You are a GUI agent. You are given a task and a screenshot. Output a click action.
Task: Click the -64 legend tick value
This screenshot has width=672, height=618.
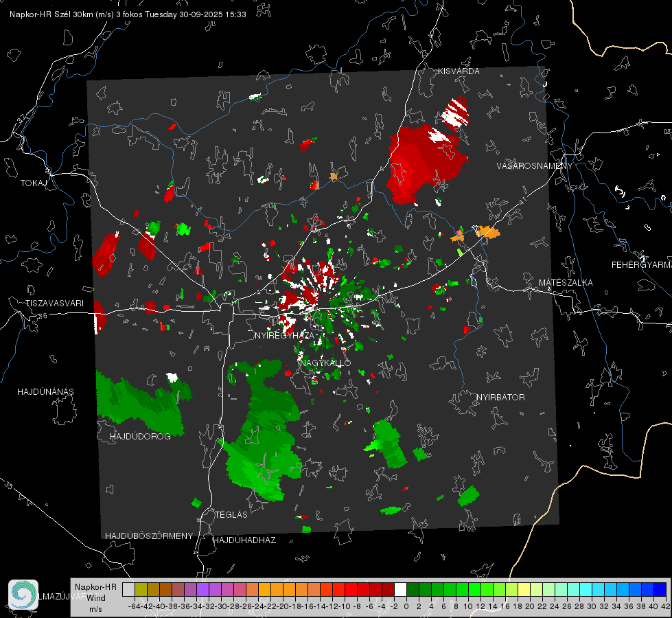(x=135, y=606)
